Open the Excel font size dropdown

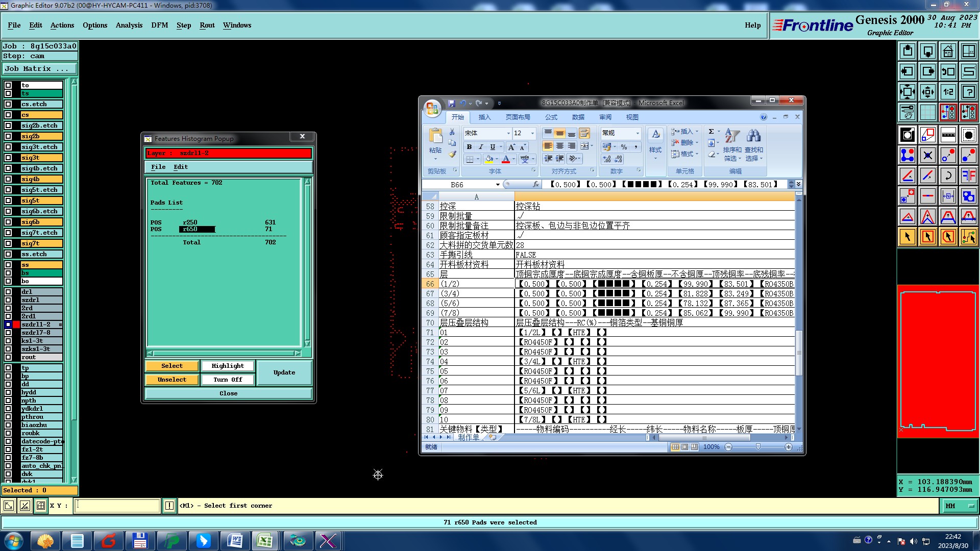click(x=532, y=133)
